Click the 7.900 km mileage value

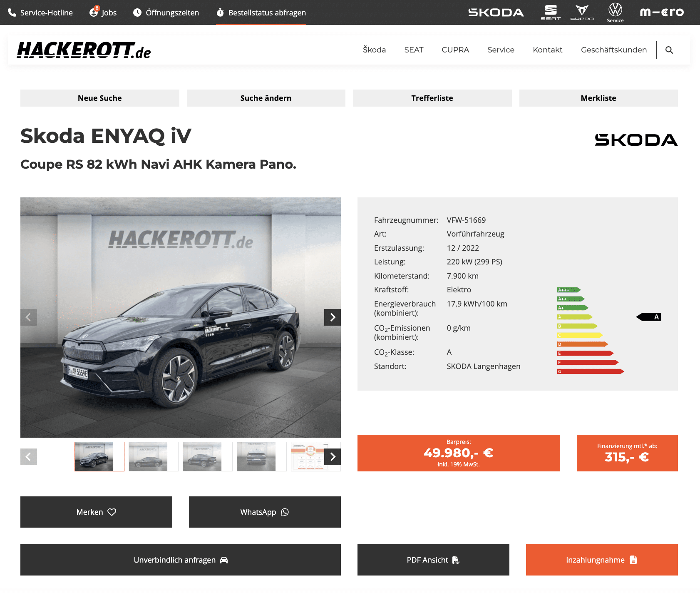click(x=462, y=276)
